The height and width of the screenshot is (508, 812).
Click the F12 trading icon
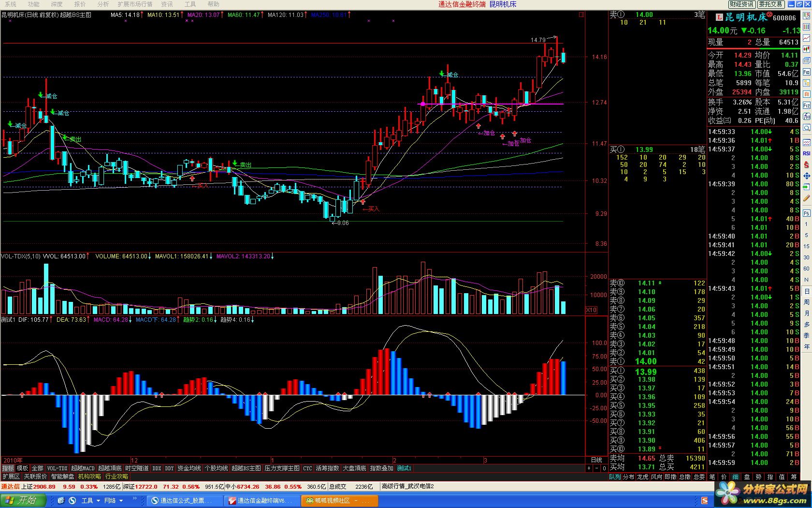pyautogui.click(x=806, y=105)
